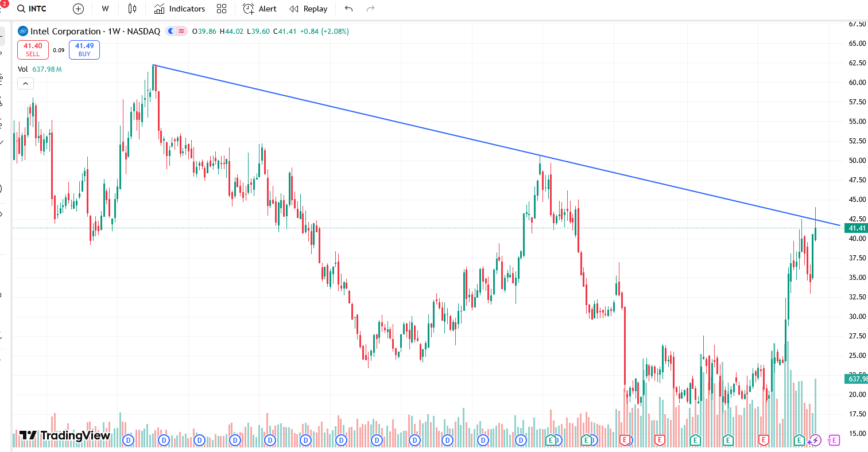The width and height of the screenshot is (868, 452).
Task: Click the 0.09 spread value
Action: point(59,50)
